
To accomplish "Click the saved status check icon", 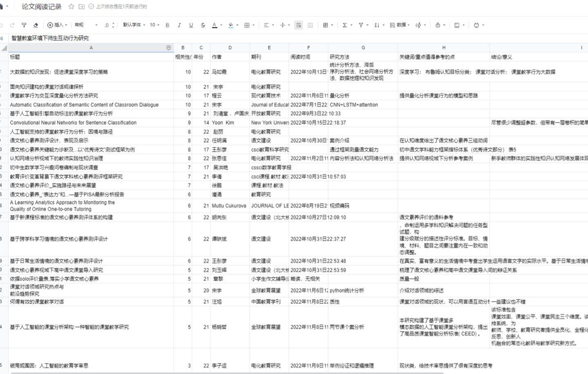I will point(91,7).
